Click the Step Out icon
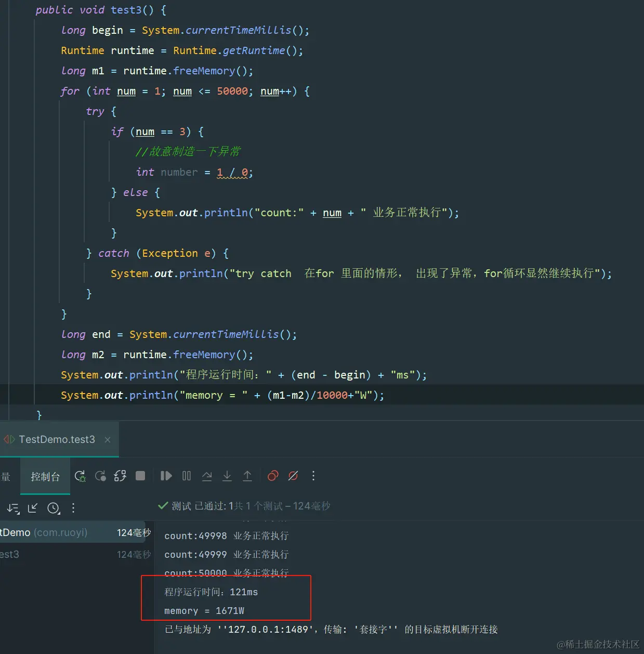 tap(247, 476)
